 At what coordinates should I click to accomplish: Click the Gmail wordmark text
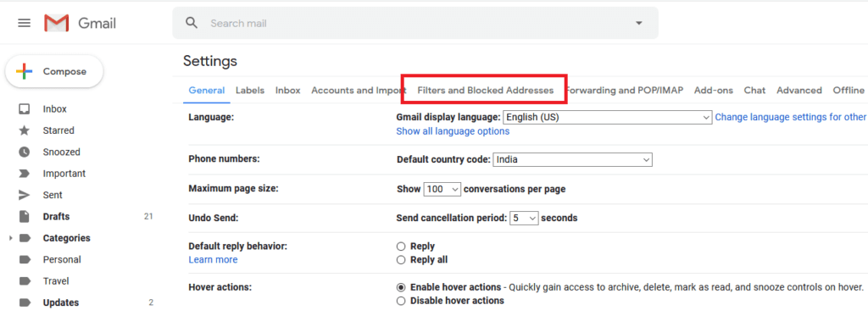97,23
